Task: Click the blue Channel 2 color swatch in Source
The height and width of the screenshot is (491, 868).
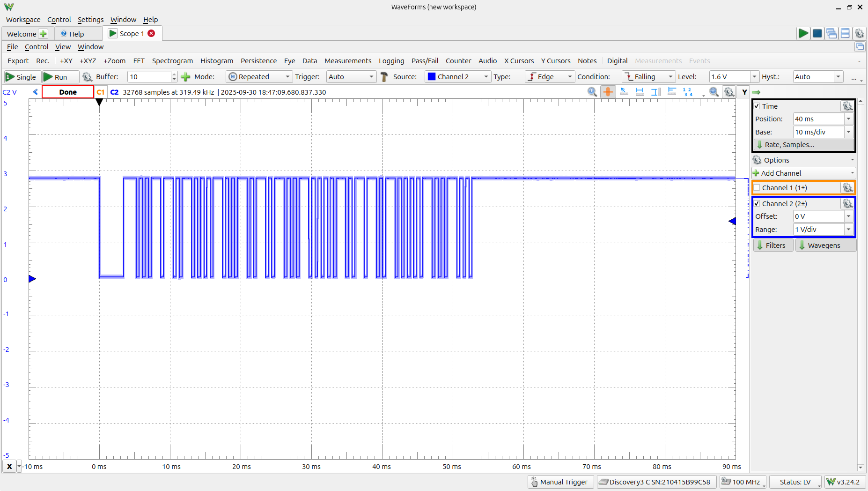Action: [432, 77]
